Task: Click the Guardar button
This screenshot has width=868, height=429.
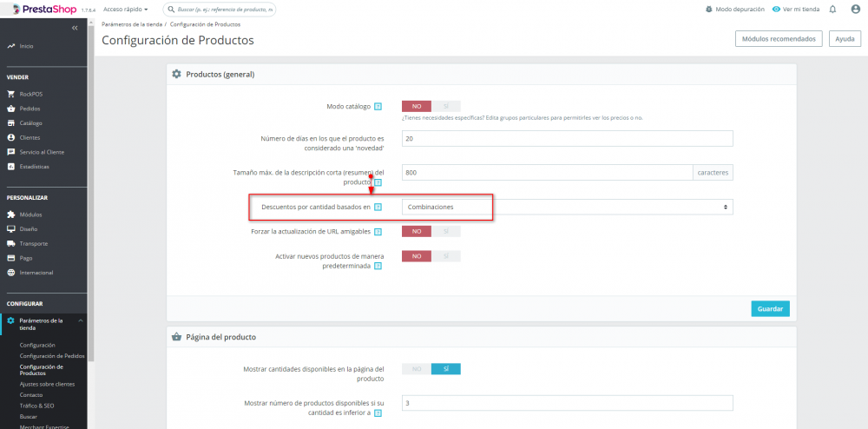Action: pyautogui.click(x=770, y=308)
